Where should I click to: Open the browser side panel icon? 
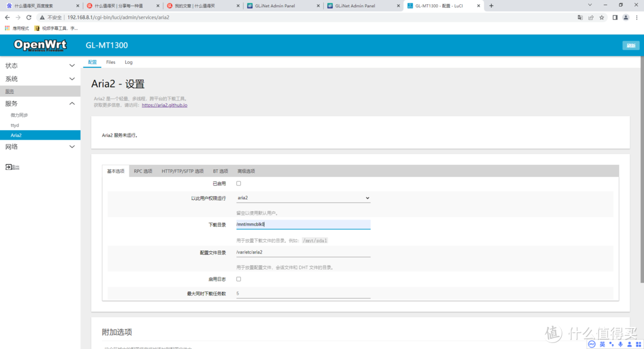(614, 17)
